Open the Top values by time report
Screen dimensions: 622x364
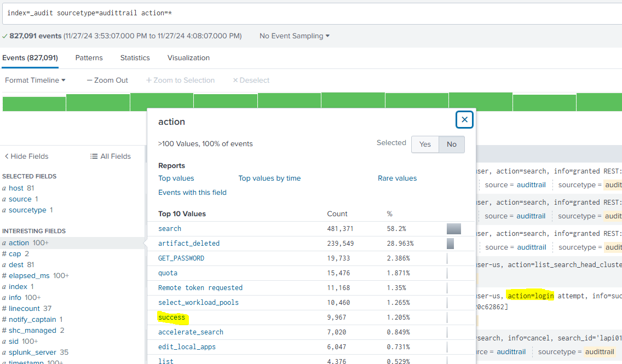click(x=269, y=178)
